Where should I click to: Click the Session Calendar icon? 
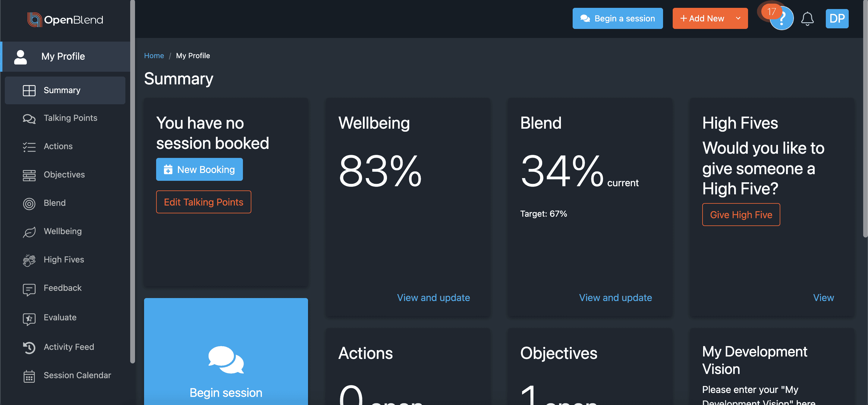29,376
